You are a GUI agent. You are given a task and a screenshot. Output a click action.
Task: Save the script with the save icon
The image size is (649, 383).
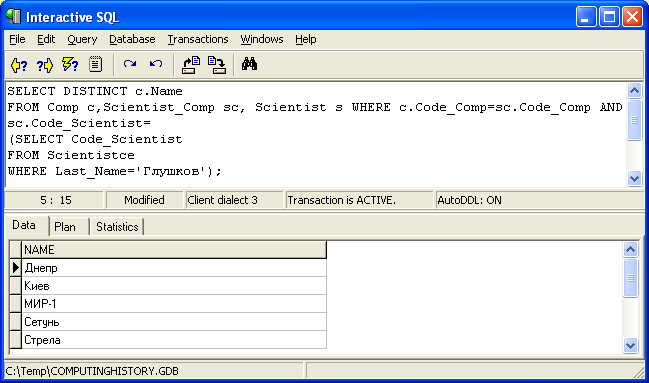pos(216,65)
